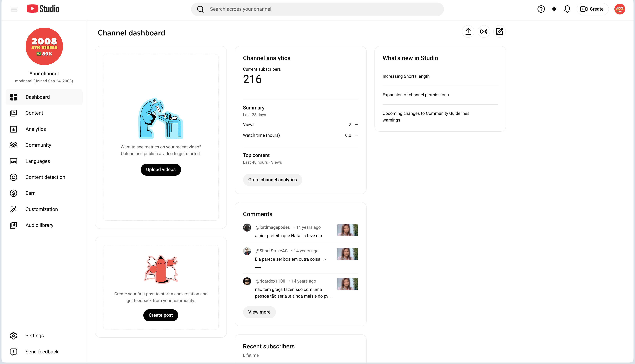Click the Create post button
This screenshot has width=635, height=364.
coord(161,315)
